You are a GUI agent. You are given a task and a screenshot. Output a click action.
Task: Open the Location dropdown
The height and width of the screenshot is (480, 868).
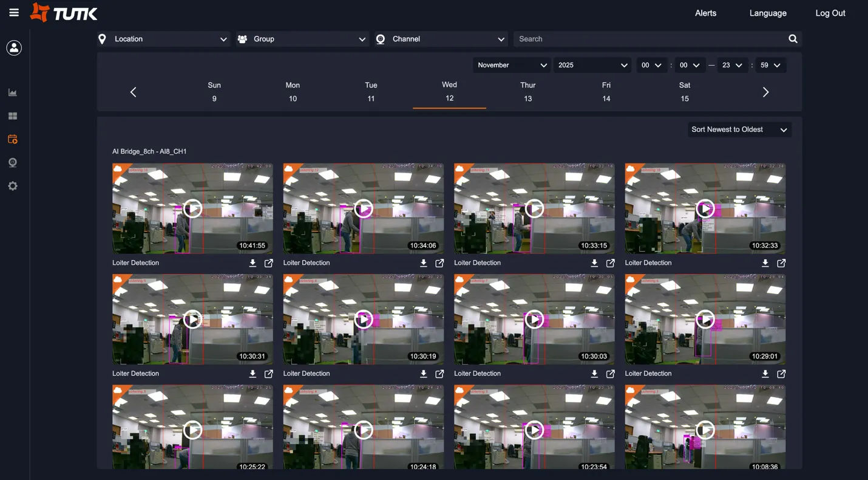tap(163, 38)
